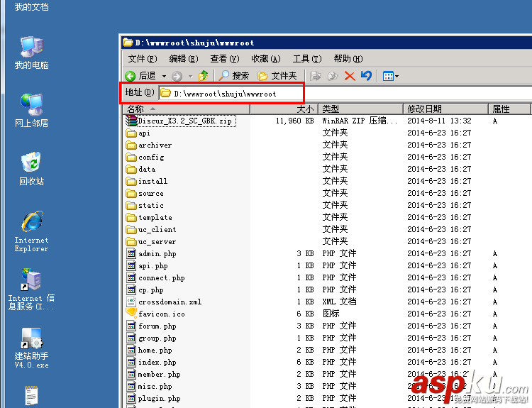Open the My Computer desktop icon
This screenshot has height=408, width=532.
coord(31,53)
